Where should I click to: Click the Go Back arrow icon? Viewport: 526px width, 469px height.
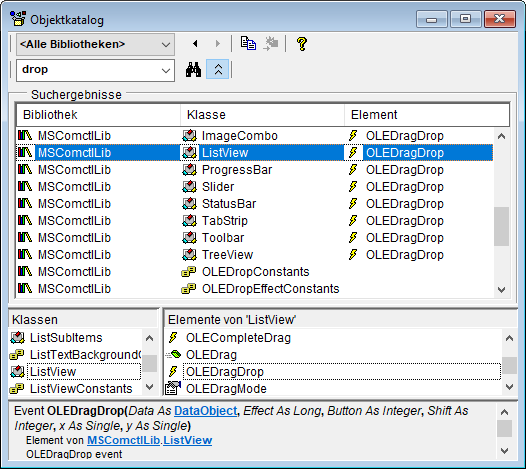195,44
